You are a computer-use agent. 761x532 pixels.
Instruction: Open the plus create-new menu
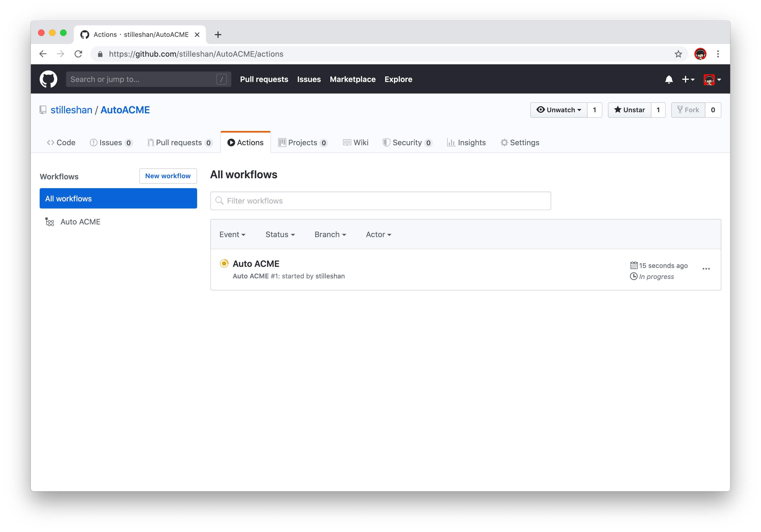coord(688,79)
